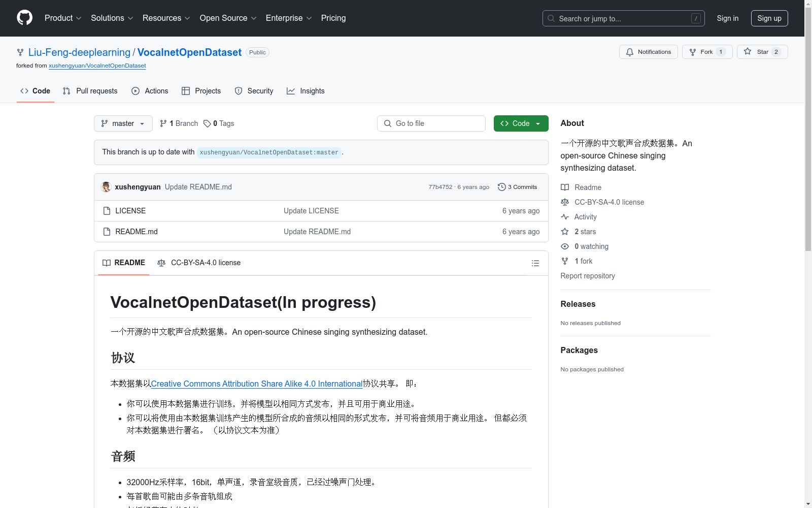Click the book icon beside Readme in About
The width and height of the screenshot is (812, 508).
point(565,187)
